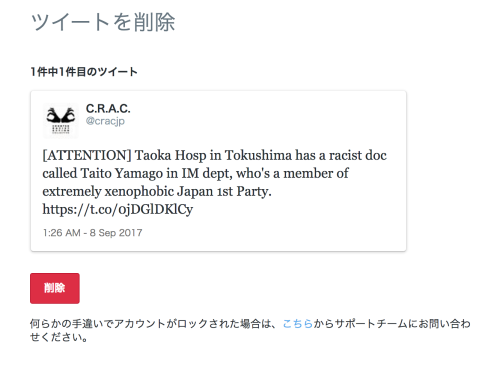Click the ツイートを削除 page heading
The width and height of the screenshot is (500, 381).
[103, 22]
